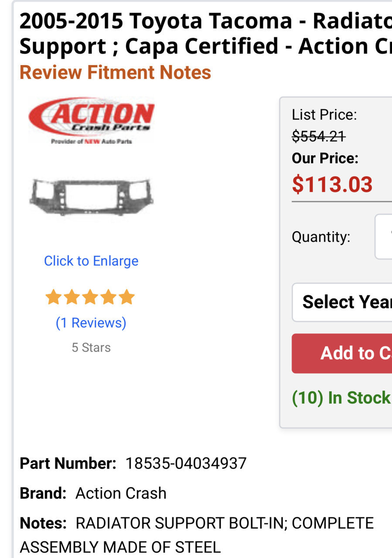Viewport: 392px width, 558px height.
Task: Click the Add to Cart button
Action: [x=342, y=353]
